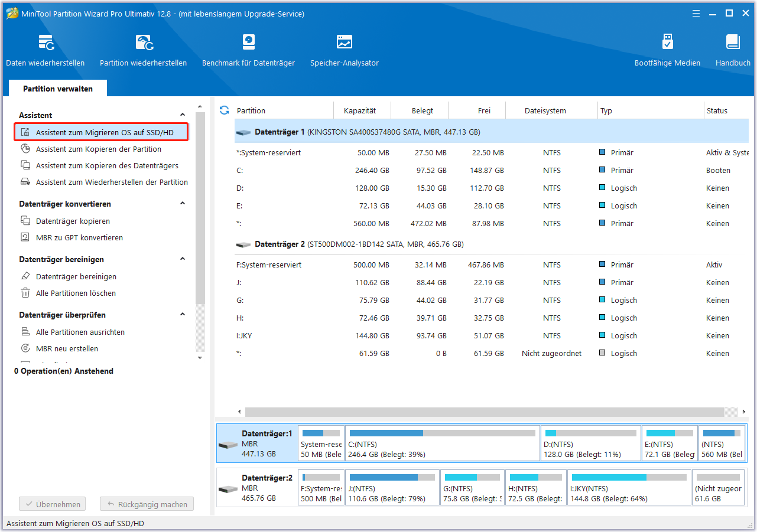Click sidebar scrollbar down arrow
757x532 pixels.
tap(200, 357)
